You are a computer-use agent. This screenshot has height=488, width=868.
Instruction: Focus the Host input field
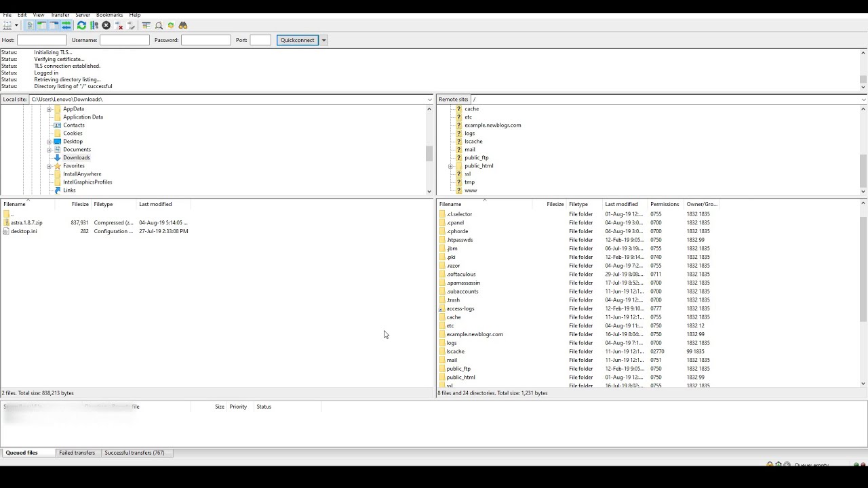click(41, 40)
